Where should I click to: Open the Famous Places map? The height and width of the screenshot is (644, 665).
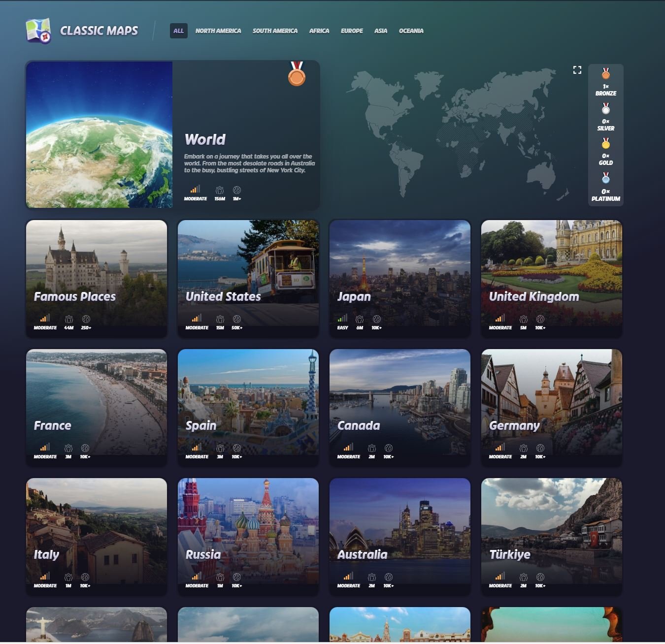pos(97,278)
